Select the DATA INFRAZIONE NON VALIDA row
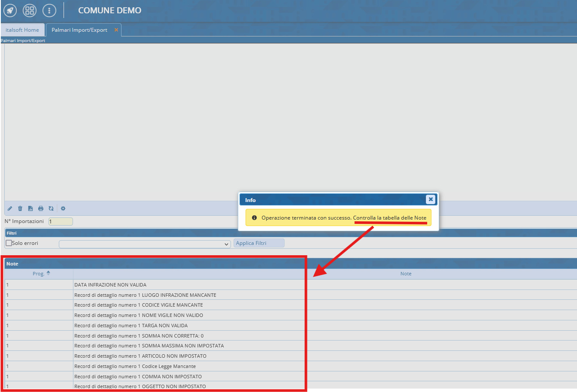The width and height of the screenshot is (577, 392). pos(110,285)
